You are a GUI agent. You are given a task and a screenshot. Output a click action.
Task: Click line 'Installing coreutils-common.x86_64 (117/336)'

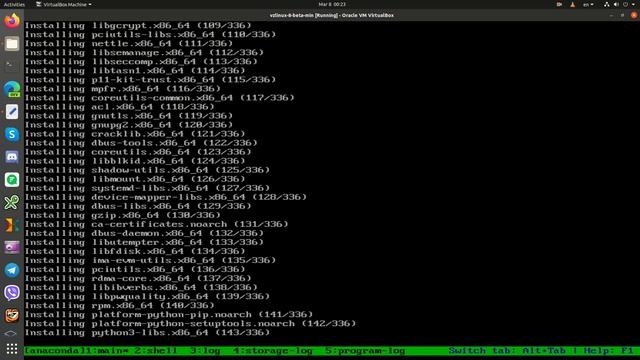point(160,98)
